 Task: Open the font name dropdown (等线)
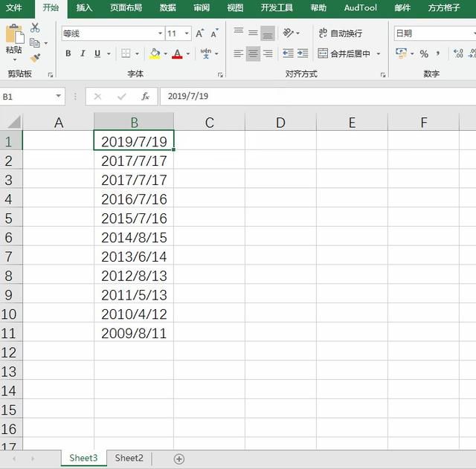pyautogui.click(x=160, y=33)
